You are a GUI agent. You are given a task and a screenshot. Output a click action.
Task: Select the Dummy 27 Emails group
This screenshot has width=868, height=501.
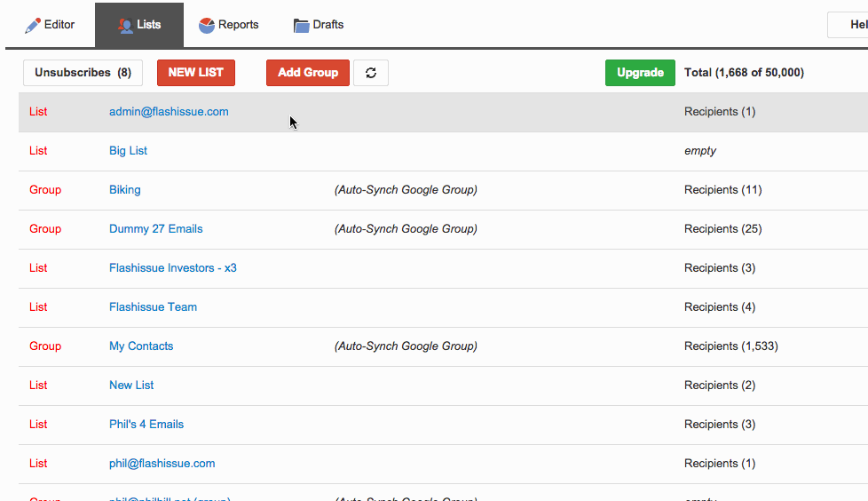tap(155, 229)
